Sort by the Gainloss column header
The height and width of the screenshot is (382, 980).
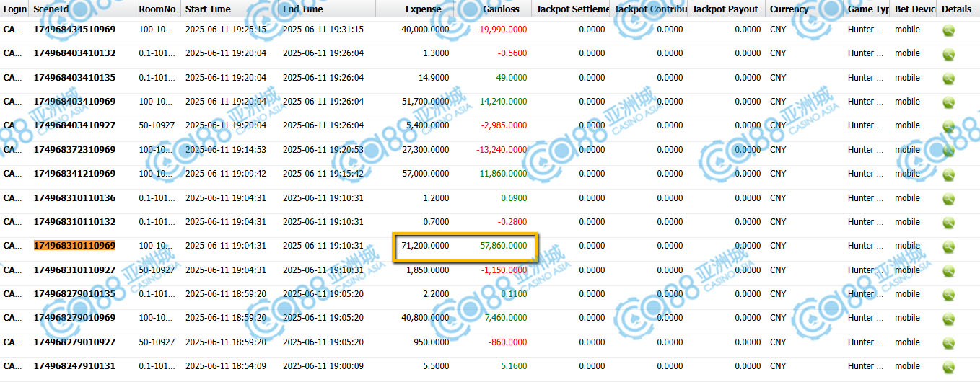coord(501,9)
